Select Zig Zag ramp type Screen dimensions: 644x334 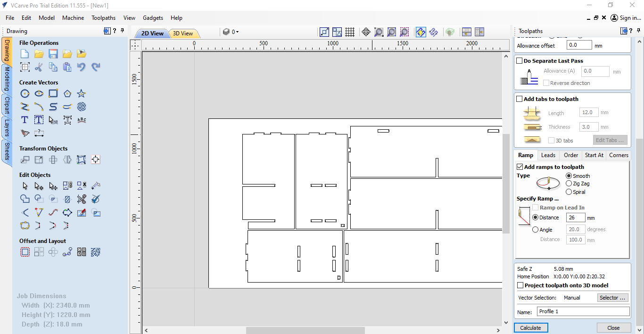pos(569,184)
